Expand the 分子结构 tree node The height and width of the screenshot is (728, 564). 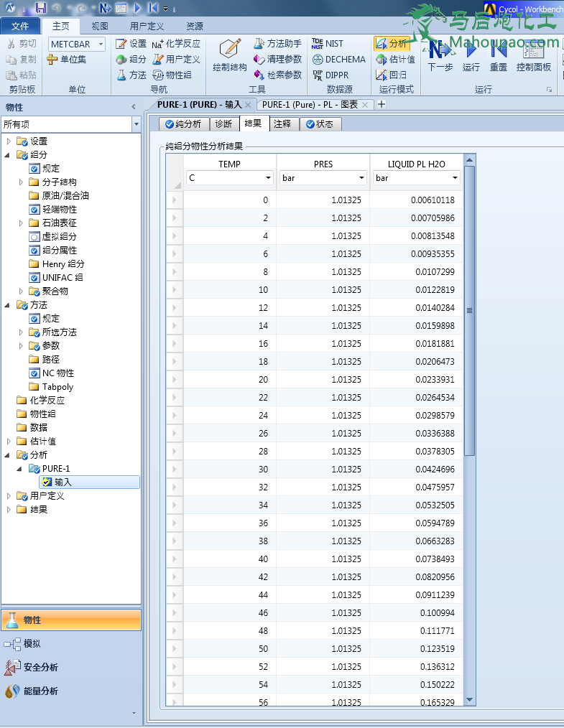click(20, 182)
